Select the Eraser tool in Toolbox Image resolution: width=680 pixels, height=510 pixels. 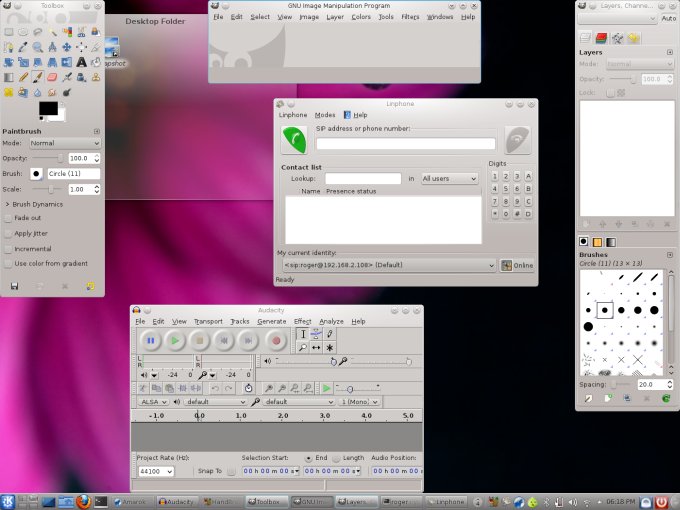pyautogui.click(x=52, y=77)
